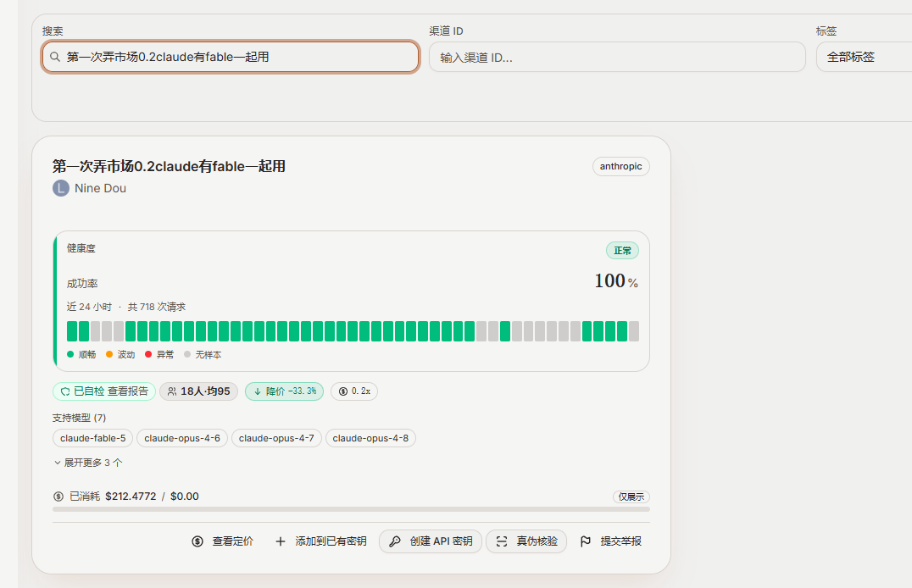This screenshot has height=588, width=912.
Task: Click 创建 API 密钥 button
Action: (431, 541)
